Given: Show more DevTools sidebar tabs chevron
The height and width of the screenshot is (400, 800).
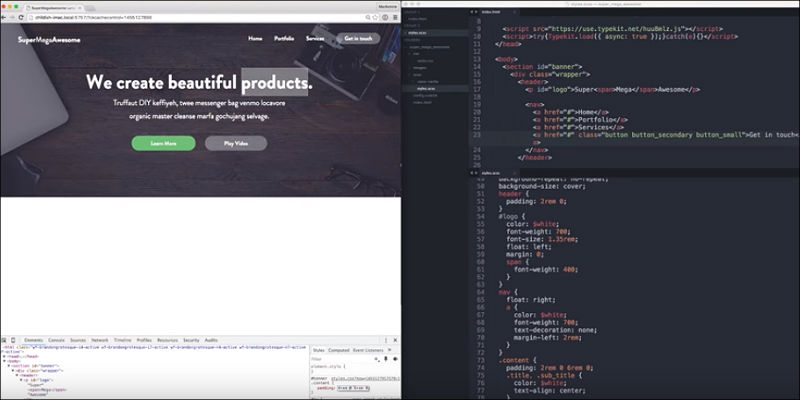Looking at the screenshot, I should [390, 351].
